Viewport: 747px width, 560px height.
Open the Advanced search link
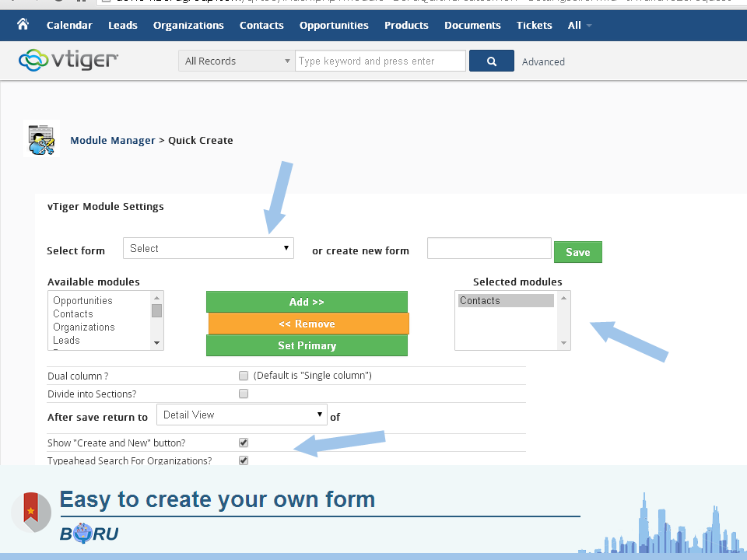(543, 62)
